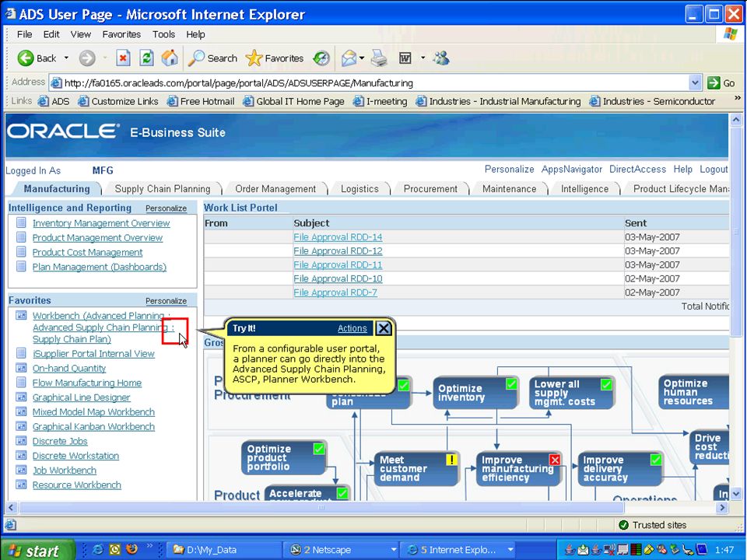The width and height of the screenshot is (747, 560).
Task: Click the icon beside Product Cost Management
Action: [21, 251]
